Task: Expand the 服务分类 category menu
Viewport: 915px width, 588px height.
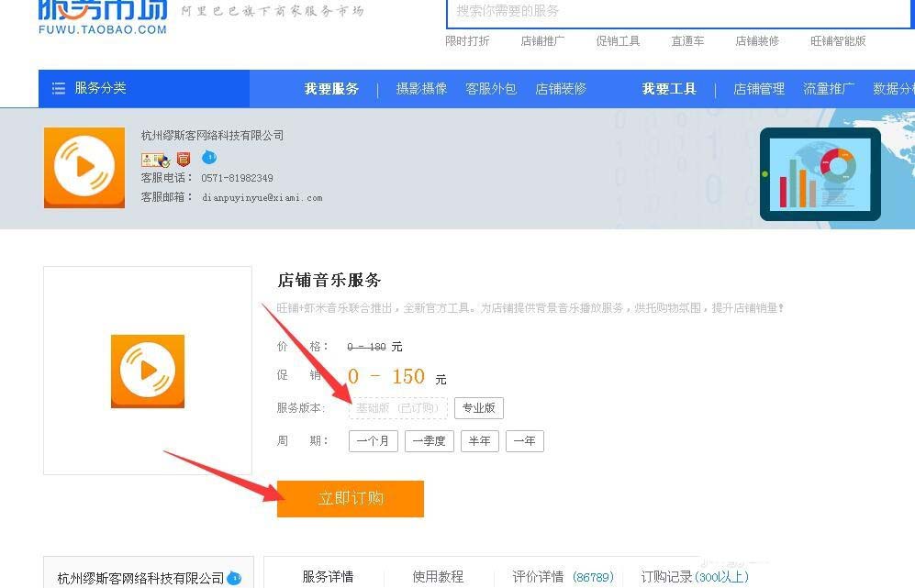Action: tap(143, 89)
